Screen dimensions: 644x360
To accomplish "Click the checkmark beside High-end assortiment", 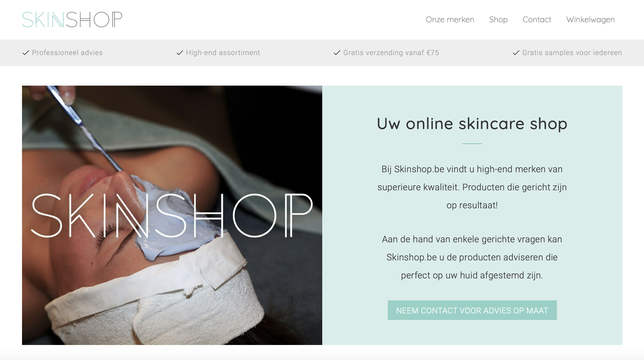I will pos(180,53).
